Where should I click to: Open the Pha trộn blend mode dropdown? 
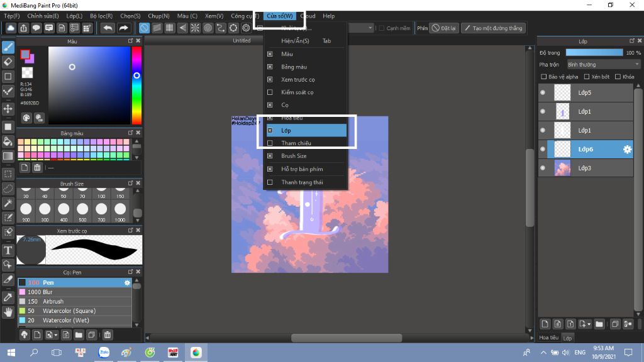603,65
